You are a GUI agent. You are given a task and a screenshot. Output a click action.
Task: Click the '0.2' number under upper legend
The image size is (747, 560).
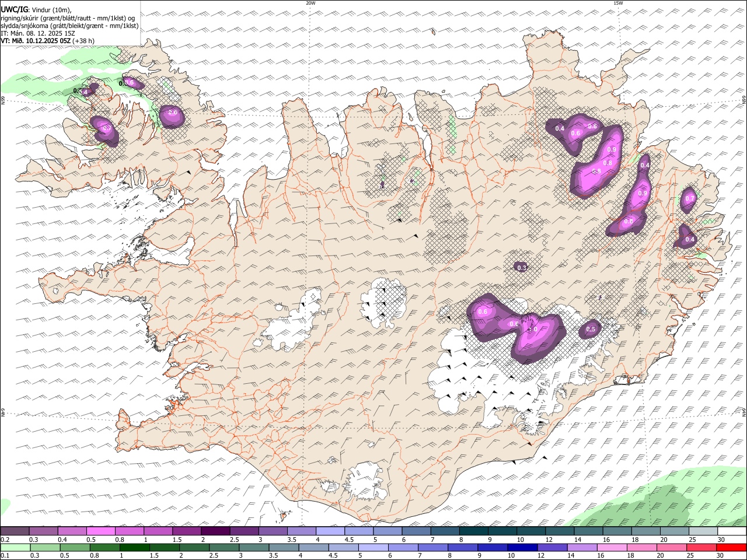coord(5,540)
